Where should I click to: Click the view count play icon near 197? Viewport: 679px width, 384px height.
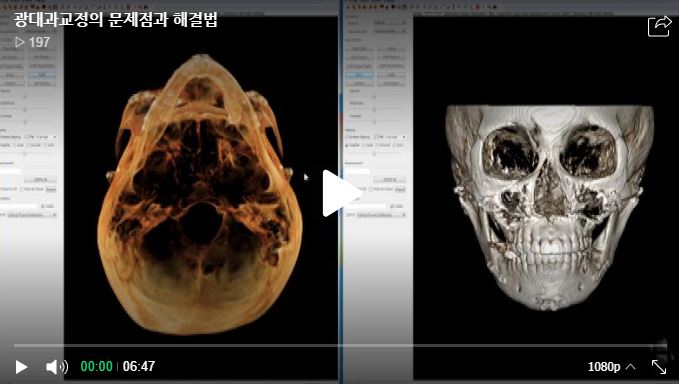19,42
